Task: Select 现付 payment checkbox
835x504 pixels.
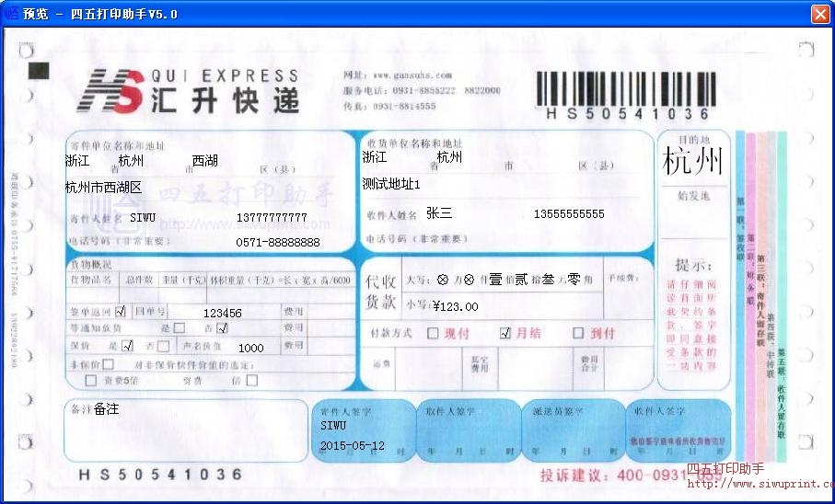Action: click(x=433, y=334)
